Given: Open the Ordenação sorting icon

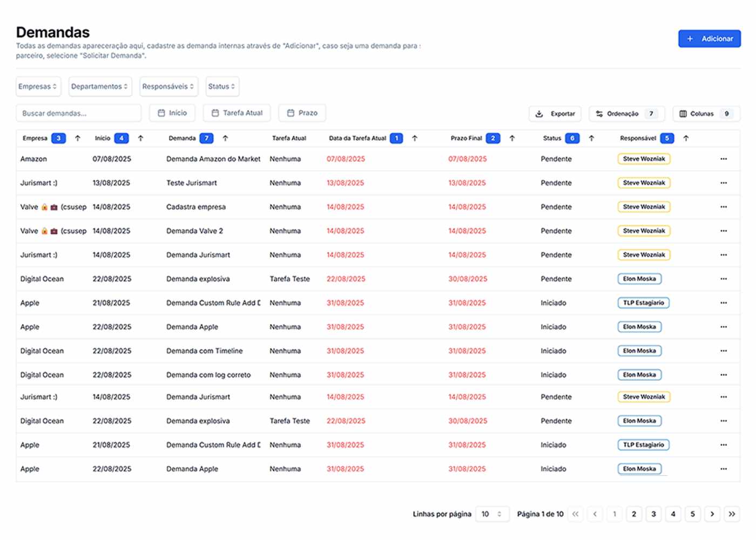Looking at the screenshot, I should (x=599, y=113).
